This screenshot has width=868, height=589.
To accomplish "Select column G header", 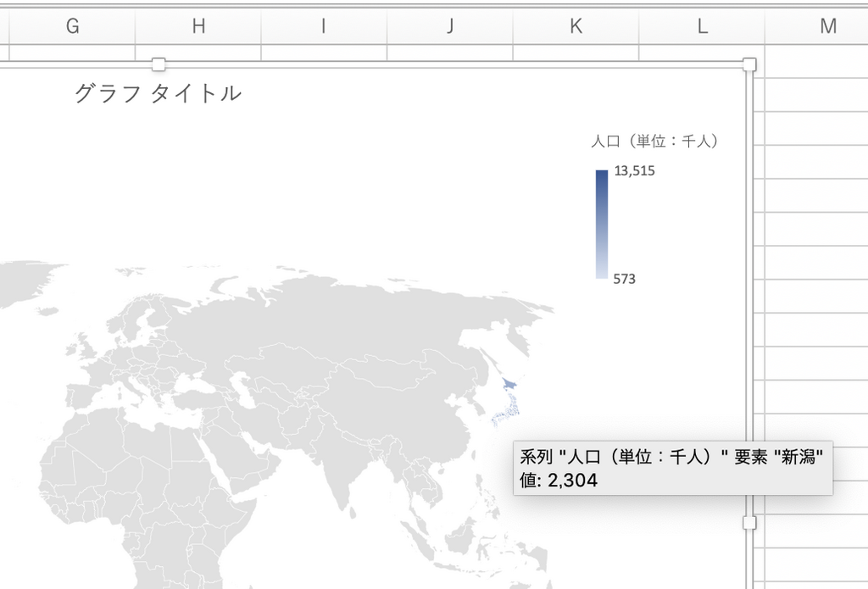I will coord(72,26).
